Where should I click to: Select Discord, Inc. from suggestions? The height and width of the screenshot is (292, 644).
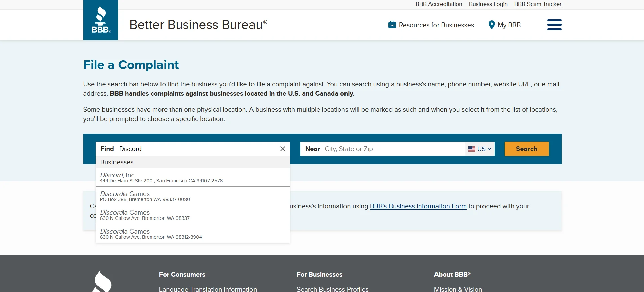193,177
